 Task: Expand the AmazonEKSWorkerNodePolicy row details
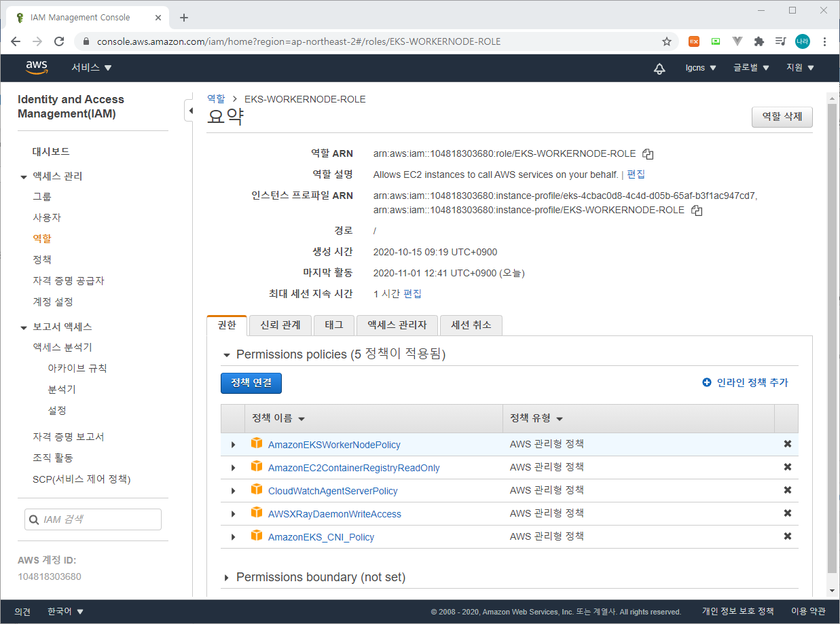[x=233, y=445]
